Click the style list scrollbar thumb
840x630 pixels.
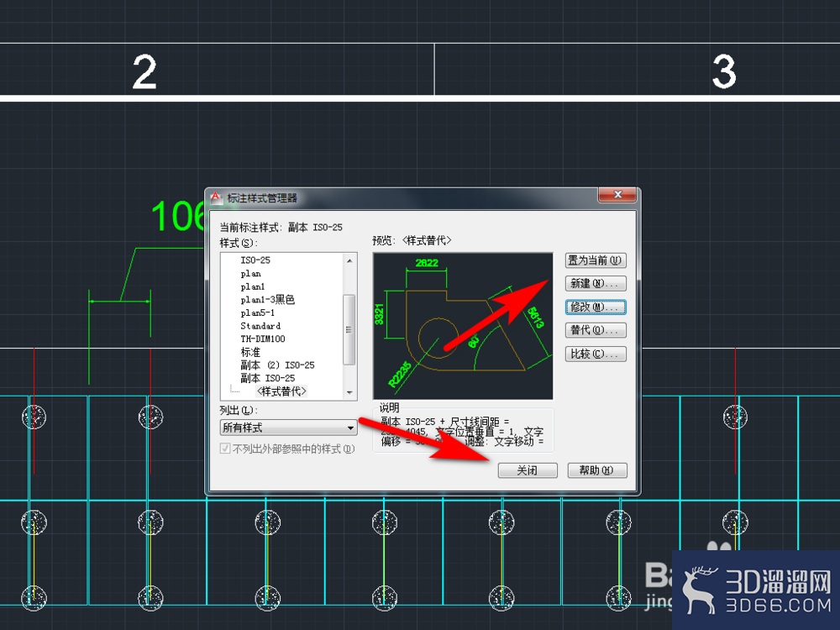coord(349,329)
